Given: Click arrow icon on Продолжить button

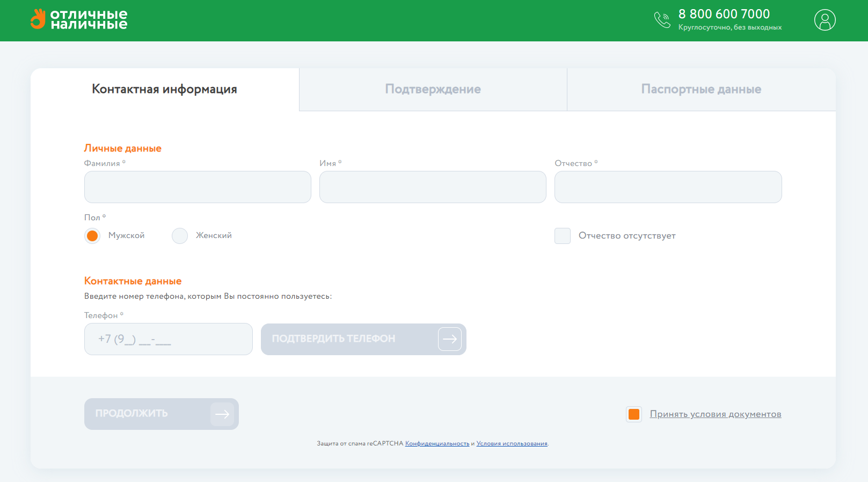Looking at the screenshot, I should tap(222, 414).
